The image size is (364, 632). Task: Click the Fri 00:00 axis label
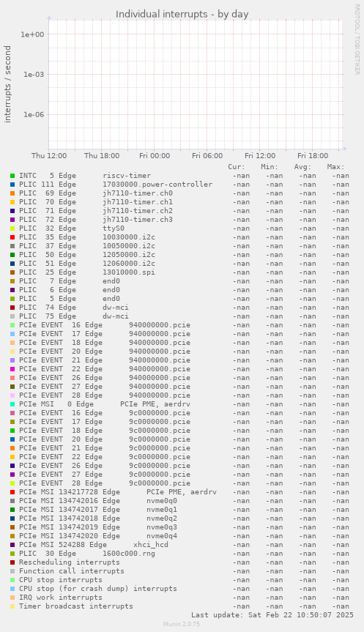[155, 155]
